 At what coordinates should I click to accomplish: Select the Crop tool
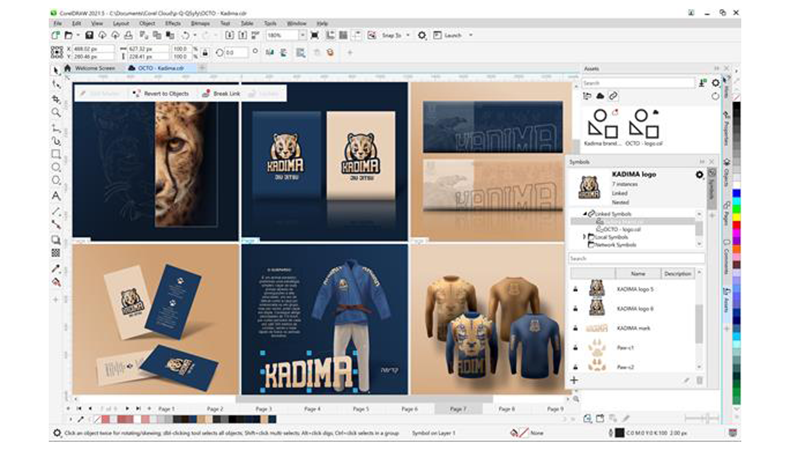pos(56,99)
